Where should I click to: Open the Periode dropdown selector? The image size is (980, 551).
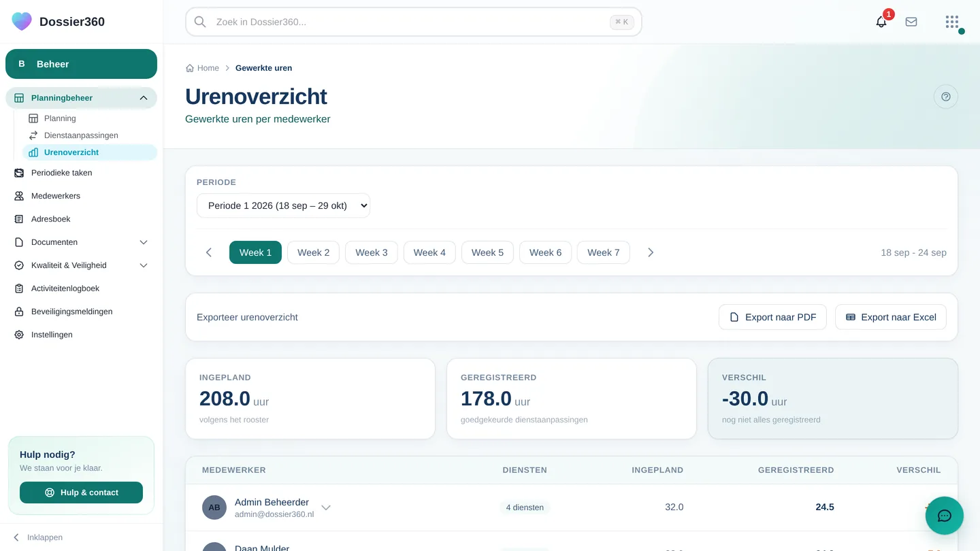coord(283,205)
